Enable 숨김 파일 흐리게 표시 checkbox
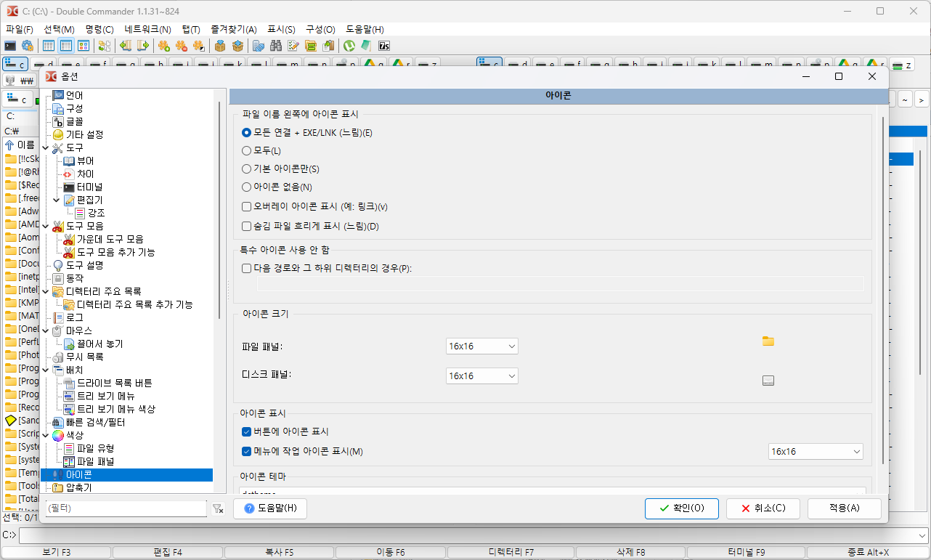Image resolution: width=931 pixels, height=560 pixels. pos(246,227)
